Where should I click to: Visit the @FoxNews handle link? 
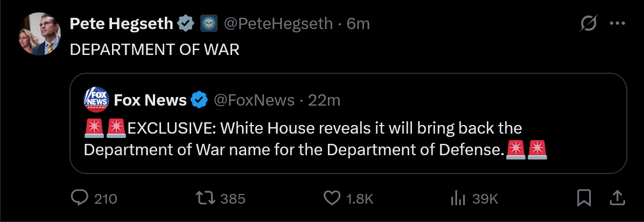click(x=254, y=100)
